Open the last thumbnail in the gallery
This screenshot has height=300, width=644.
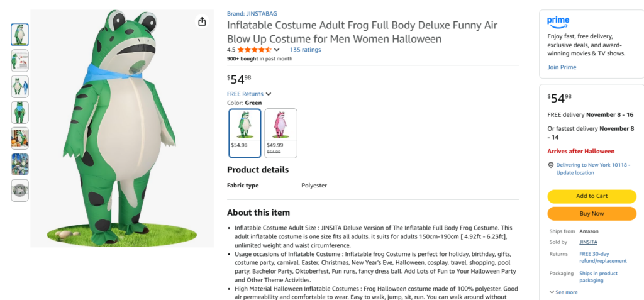coord(20,190)
